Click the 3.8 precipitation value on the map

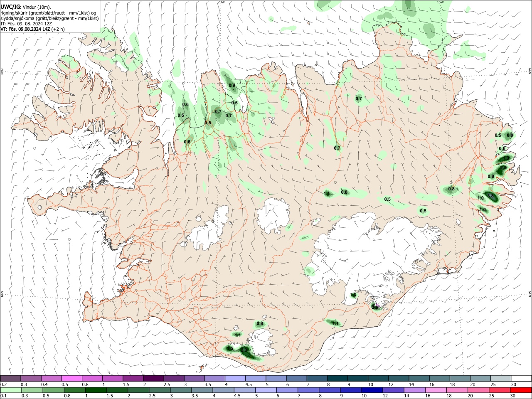[490, 196]
